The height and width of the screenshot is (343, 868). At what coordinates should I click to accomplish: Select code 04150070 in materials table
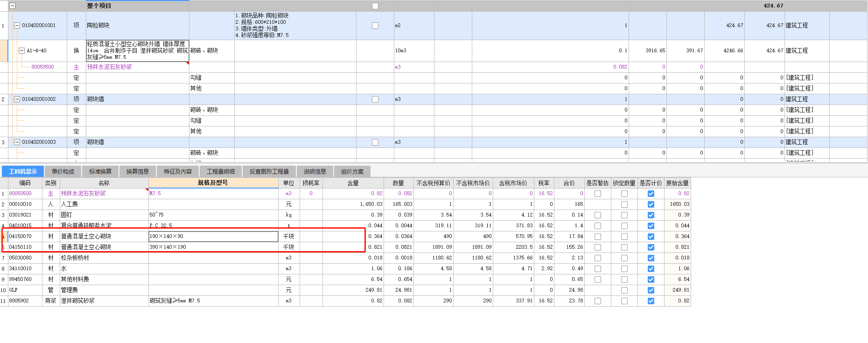coord(25,236)
